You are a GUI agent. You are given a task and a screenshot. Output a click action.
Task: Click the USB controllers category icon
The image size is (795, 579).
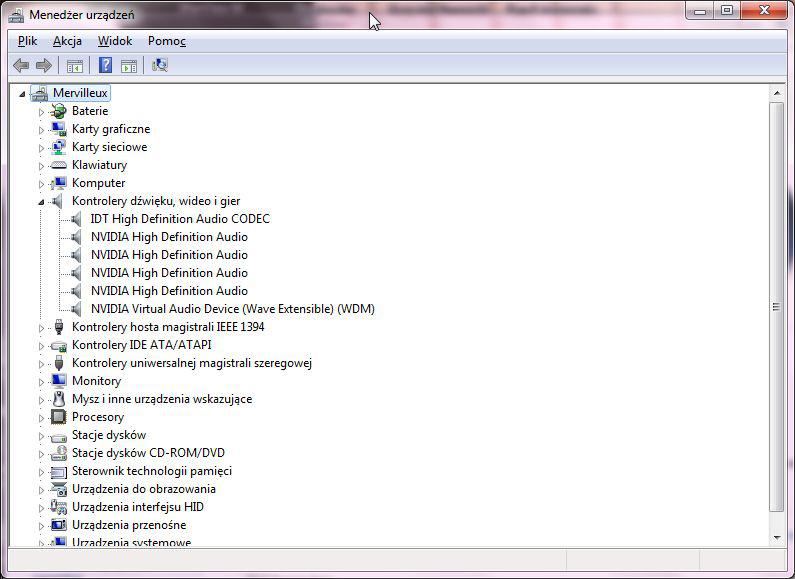coord(59,363)
